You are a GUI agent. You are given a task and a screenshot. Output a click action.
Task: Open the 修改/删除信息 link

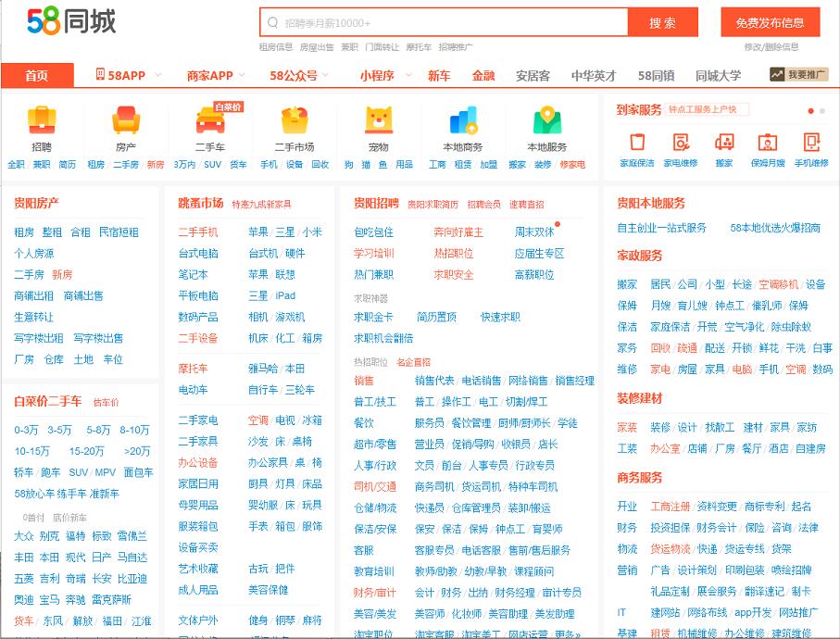771,46
